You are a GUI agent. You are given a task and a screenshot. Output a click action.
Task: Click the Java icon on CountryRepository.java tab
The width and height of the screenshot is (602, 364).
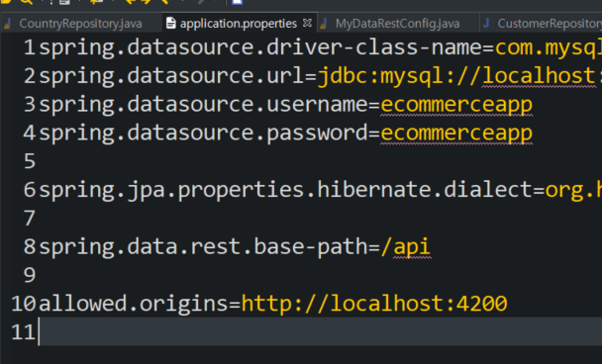coord(7,24)
